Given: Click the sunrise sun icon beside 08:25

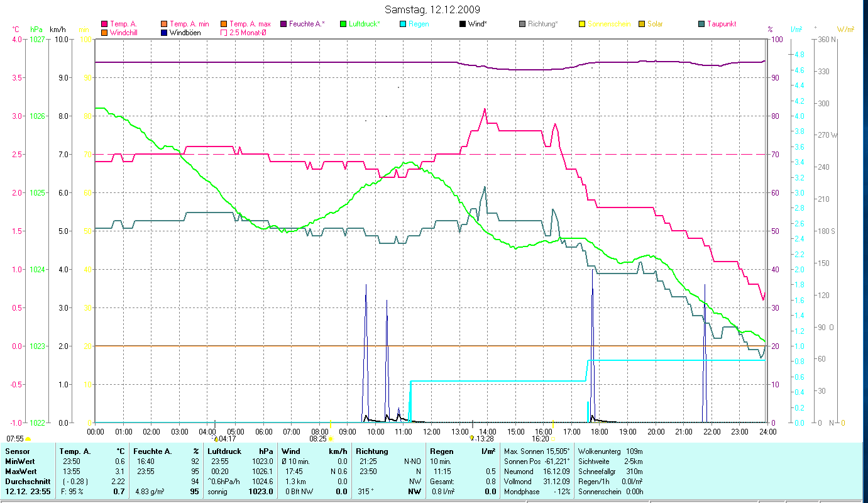Looking at the screenshot, I should (331, 439).
